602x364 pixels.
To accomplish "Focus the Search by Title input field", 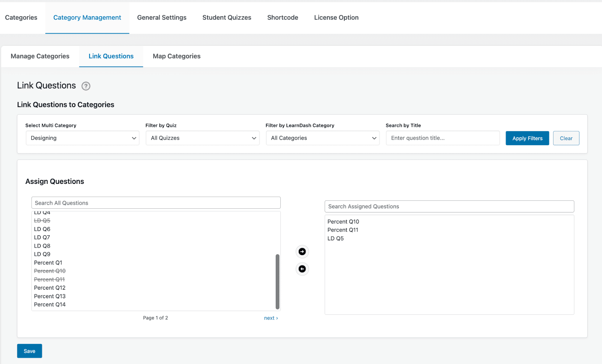I will coord(443,138).
